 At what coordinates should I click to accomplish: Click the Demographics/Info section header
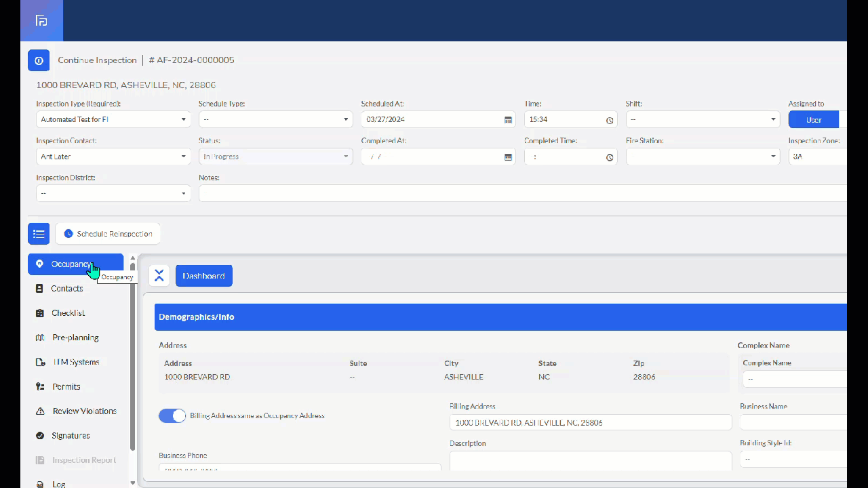[x=500, y=317]
